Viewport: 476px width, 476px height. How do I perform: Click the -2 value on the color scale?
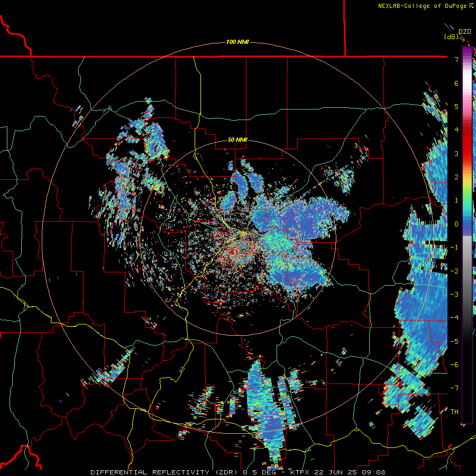coord(454,271)
